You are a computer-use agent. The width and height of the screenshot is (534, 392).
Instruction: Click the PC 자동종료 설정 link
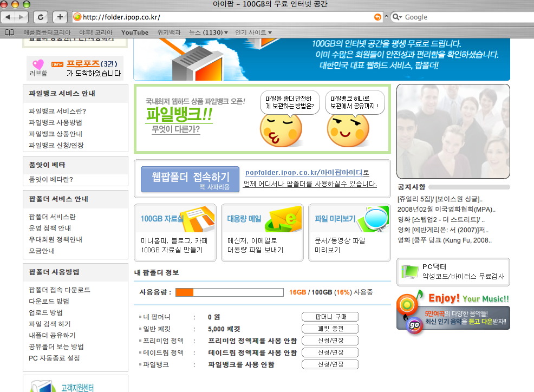tap(54, 358)
